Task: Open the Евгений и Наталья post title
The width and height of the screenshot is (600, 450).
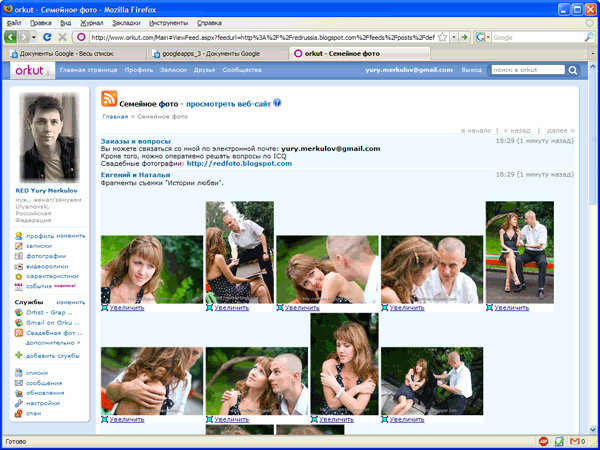Action: (135, 175)
